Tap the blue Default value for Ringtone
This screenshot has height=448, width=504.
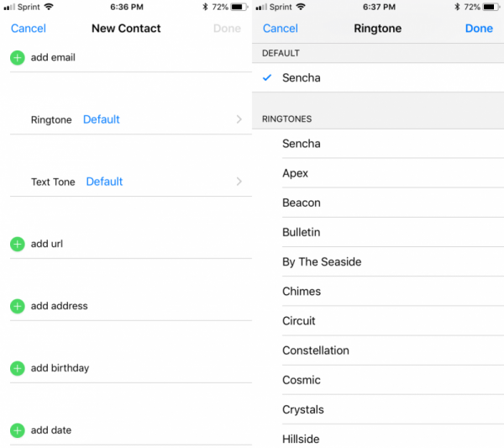point(102,119)
